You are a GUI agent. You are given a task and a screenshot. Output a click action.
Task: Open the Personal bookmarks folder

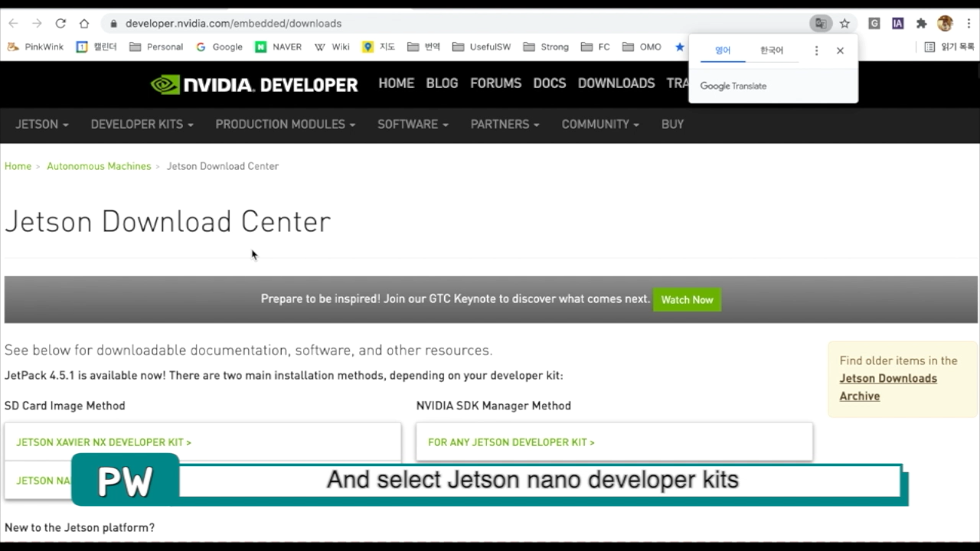156,47
